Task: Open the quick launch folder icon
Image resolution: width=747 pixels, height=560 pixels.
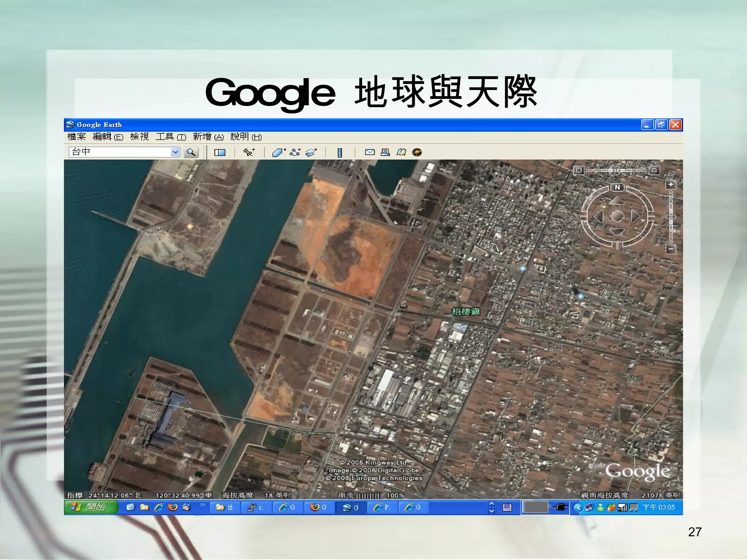Action: point(144,507)
